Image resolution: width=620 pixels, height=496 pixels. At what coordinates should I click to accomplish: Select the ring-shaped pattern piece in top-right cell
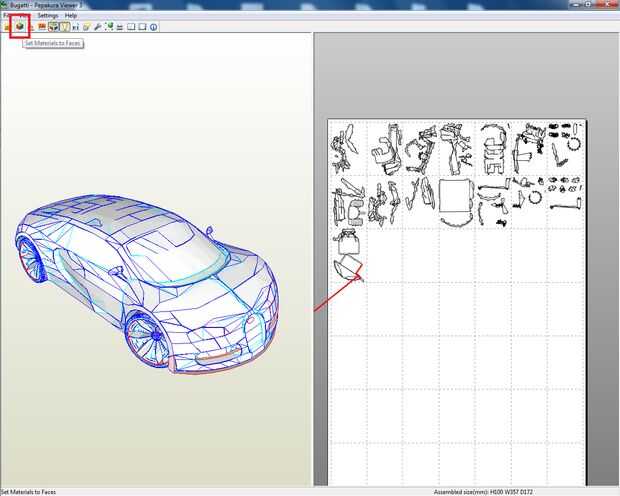[x=573, y=144]
